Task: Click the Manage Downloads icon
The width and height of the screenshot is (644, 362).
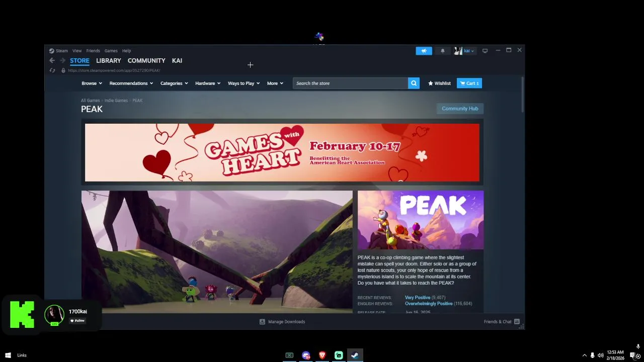Action: coord(262,322)
